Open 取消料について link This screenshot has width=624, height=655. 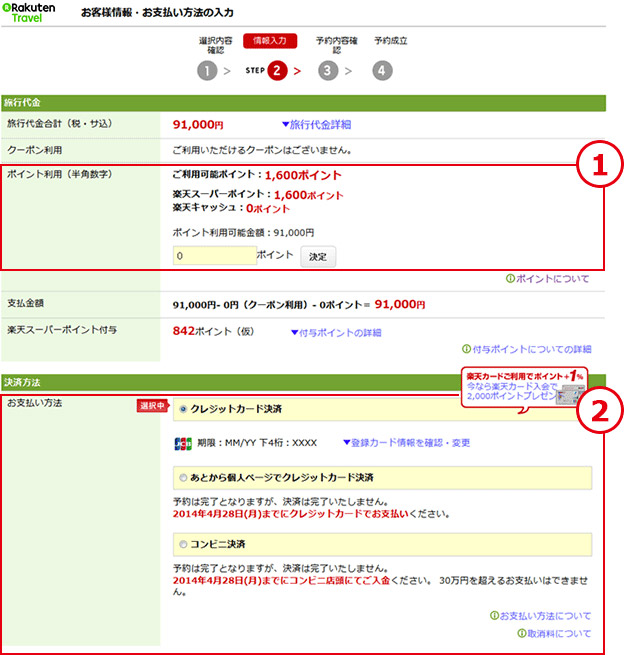(554, 634)
